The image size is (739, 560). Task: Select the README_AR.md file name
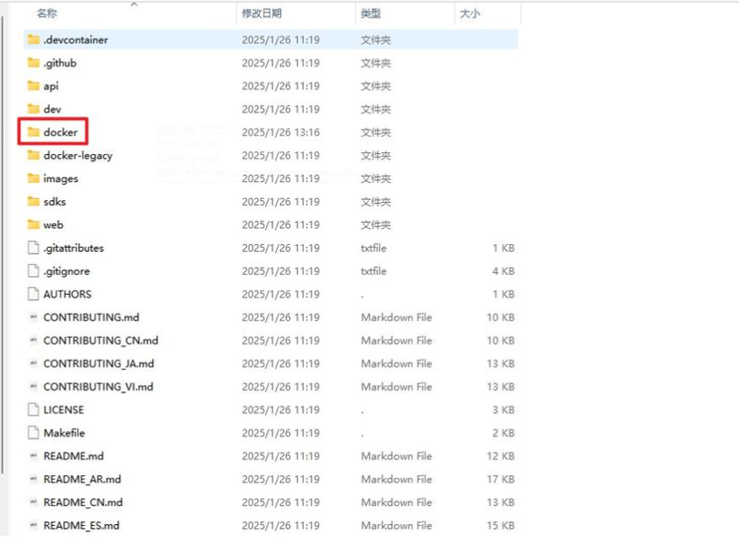click(x=82, y=479)
